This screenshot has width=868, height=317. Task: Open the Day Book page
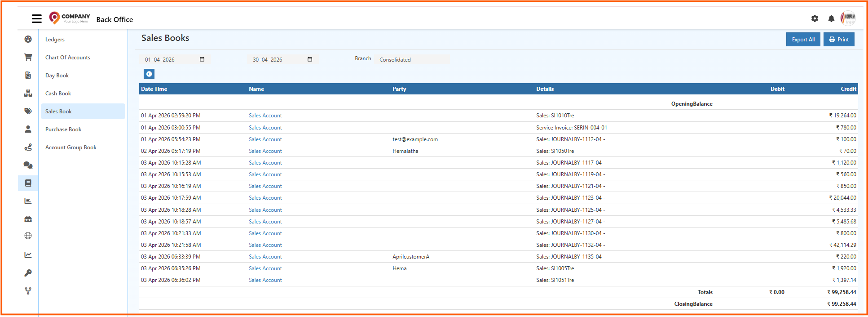57,76
